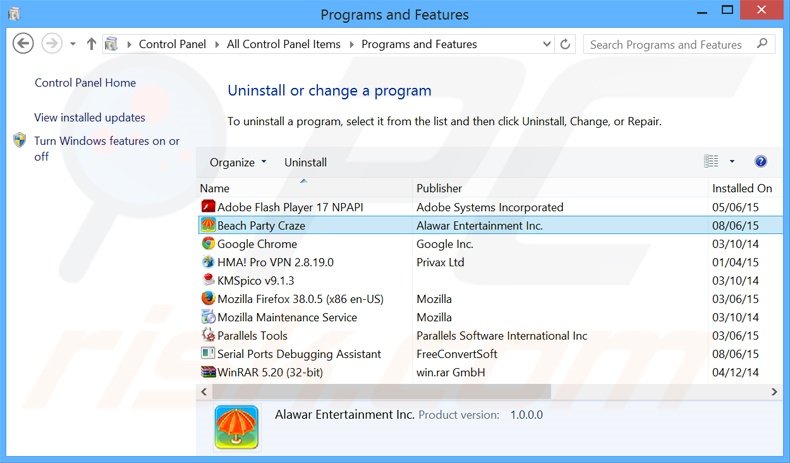
Task: Open Control Panel Home link
Action: [85, 83]
